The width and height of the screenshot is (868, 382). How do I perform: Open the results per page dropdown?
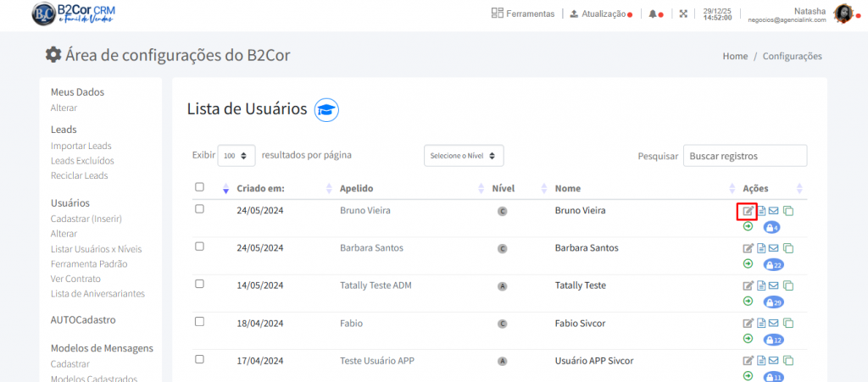coord(236,156)
